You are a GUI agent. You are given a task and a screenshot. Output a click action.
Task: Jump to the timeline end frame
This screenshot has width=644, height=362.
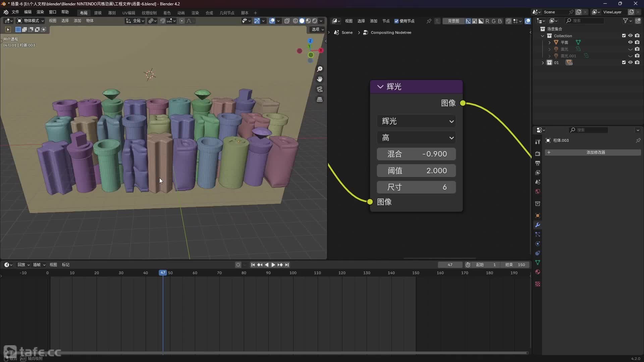(287, 265)
